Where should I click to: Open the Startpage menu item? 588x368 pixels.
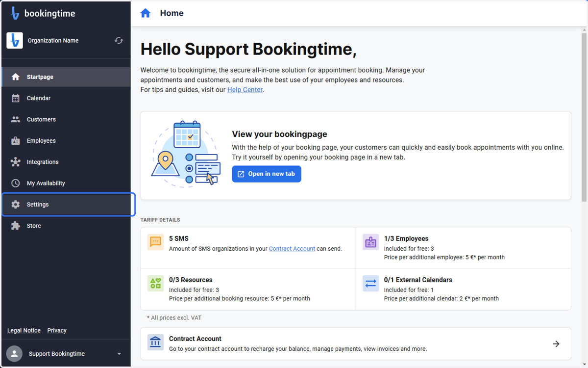click(x=66, y=77)
